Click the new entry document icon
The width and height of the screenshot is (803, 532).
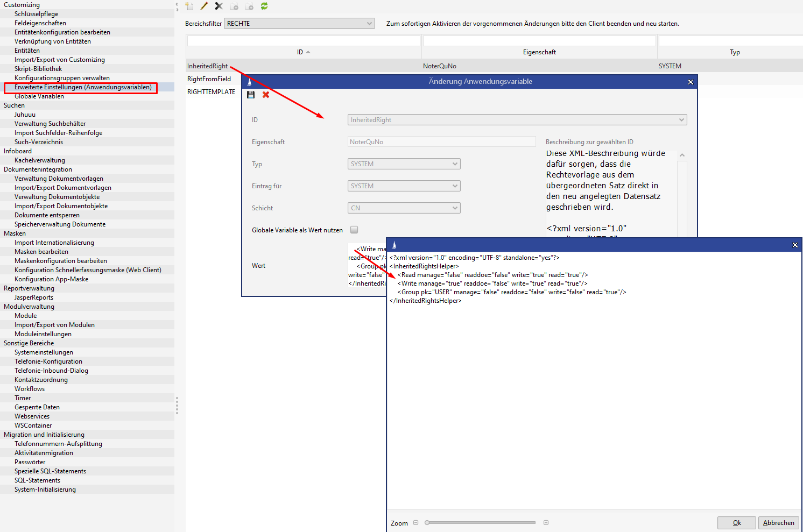(189, 6)
